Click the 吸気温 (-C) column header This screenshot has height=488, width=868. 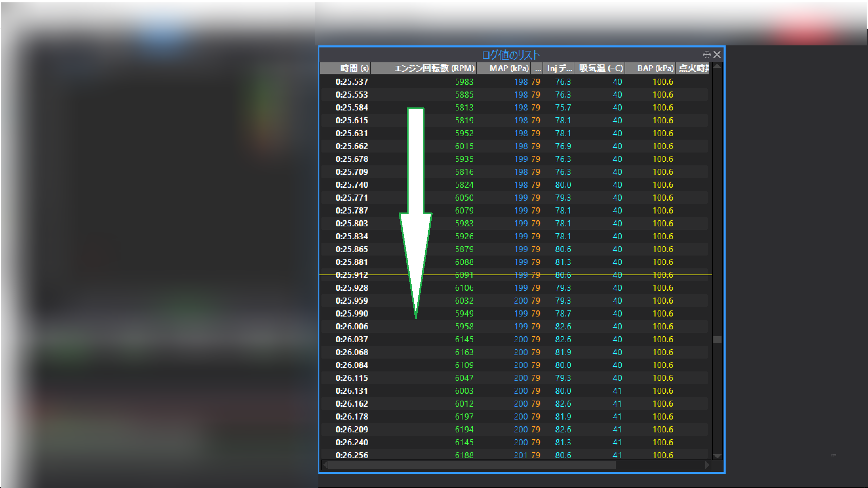coord(600,68)
